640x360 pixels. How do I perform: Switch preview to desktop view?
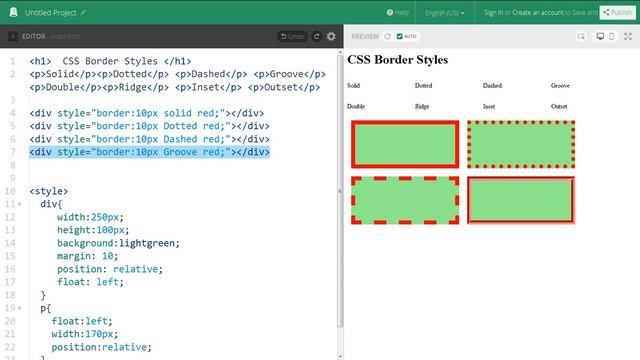coord(600,36)
